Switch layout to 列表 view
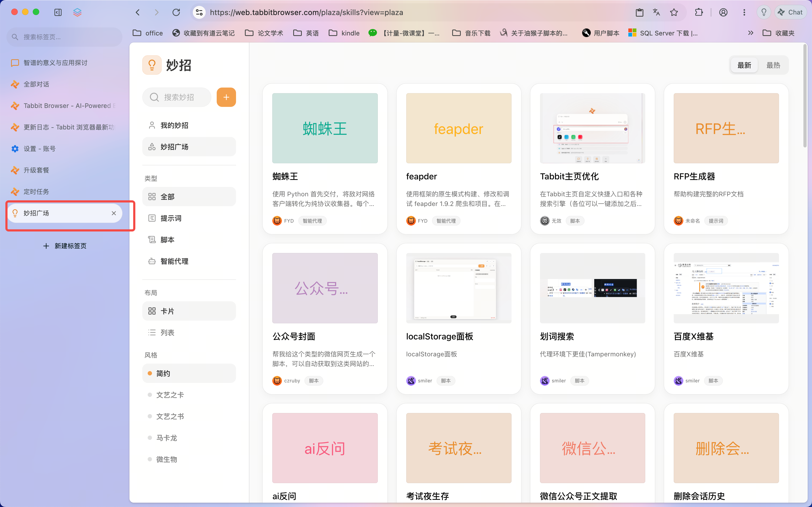This screenshot has width=812, height=507. point(189,332)
